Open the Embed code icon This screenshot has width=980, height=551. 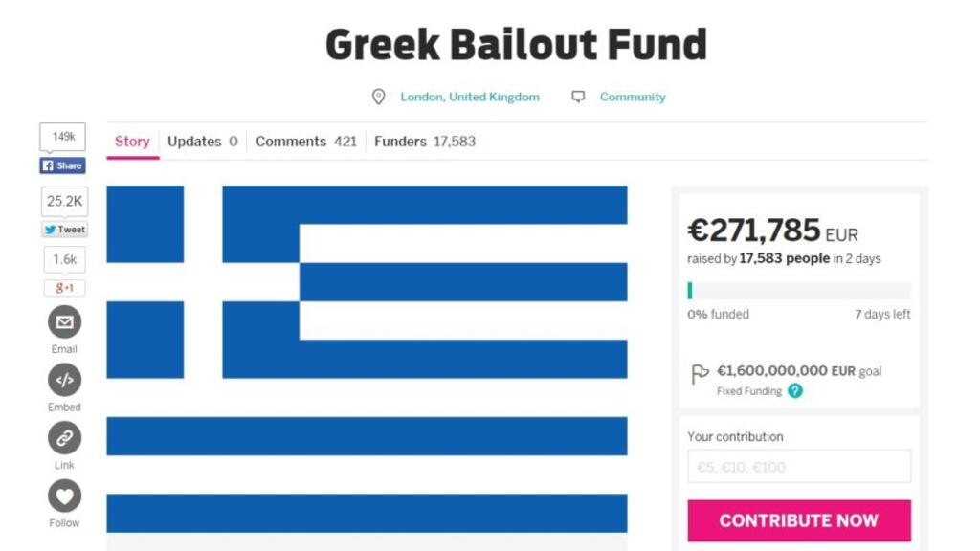64,380
